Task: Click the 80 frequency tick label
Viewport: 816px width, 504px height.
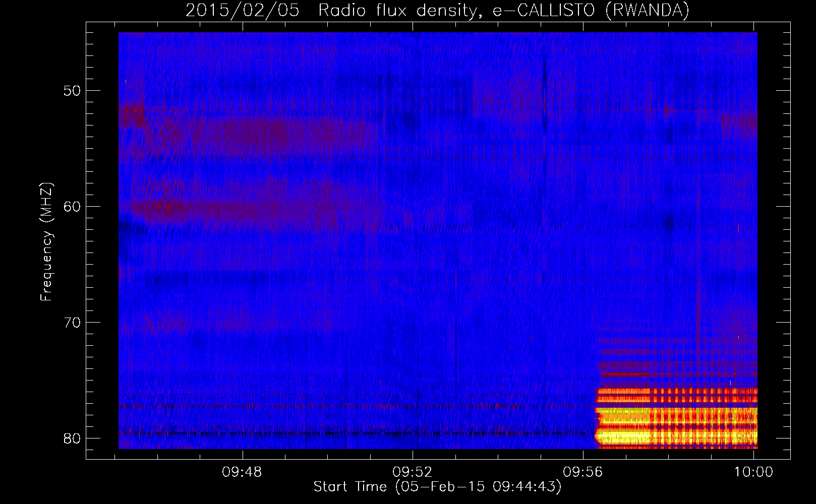Action: point(72,438)
